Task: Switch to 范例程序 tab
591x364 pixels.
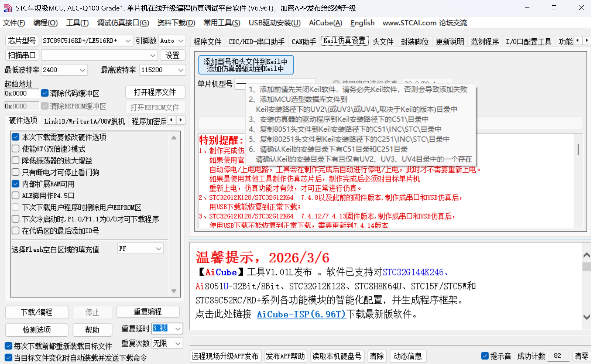Action: pyautogui.click(x=485, y=42)
